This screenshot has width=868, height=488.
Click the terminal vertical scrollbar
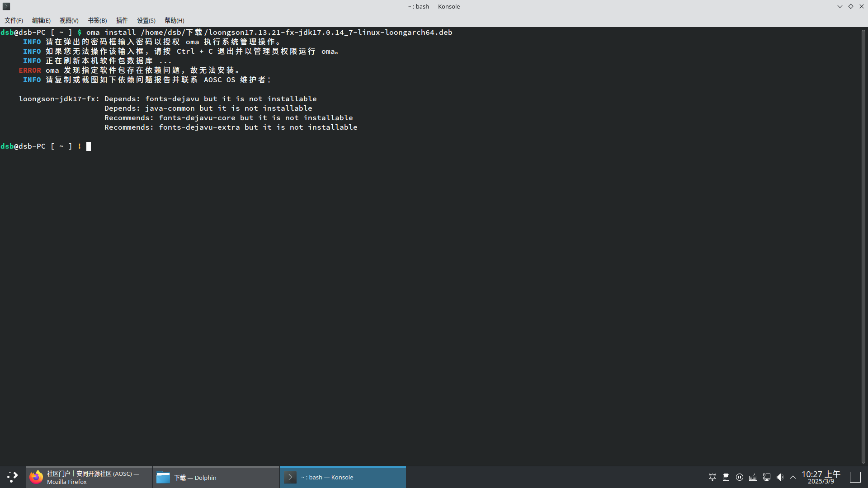coord(863,246)
